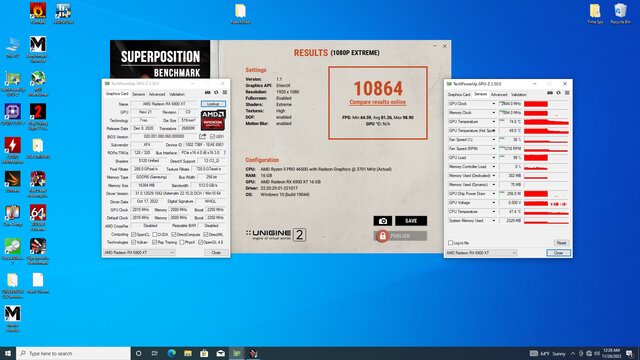Open CPUID HWMonitor red lightning shortcut
640x360 pixels.
click(13, 151)
